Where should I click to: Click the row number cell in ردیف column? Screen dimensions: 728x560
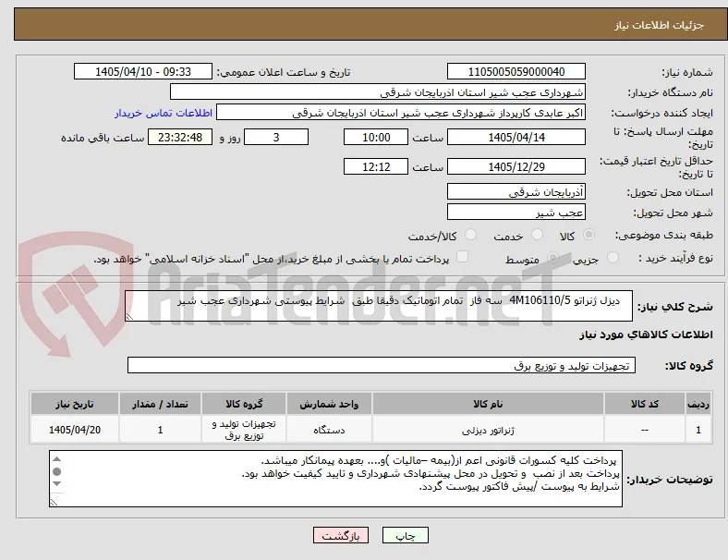tap(698, 430)
